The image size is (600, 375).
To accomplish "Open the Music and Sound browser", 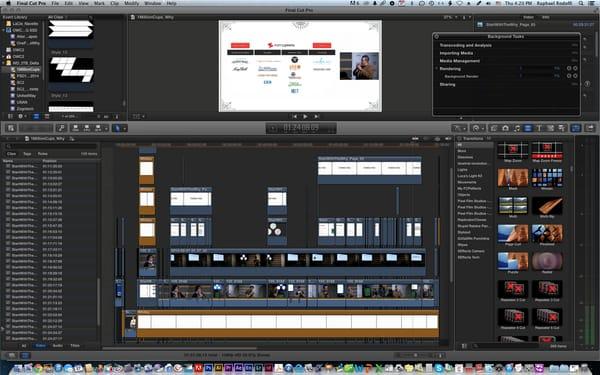I will pos(517,128).
